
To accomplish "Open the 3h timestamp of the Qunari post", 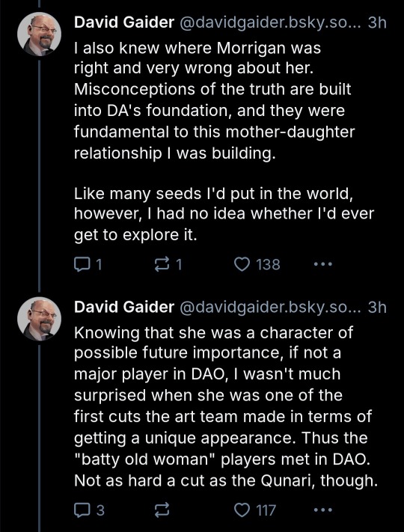I will 377,307.
